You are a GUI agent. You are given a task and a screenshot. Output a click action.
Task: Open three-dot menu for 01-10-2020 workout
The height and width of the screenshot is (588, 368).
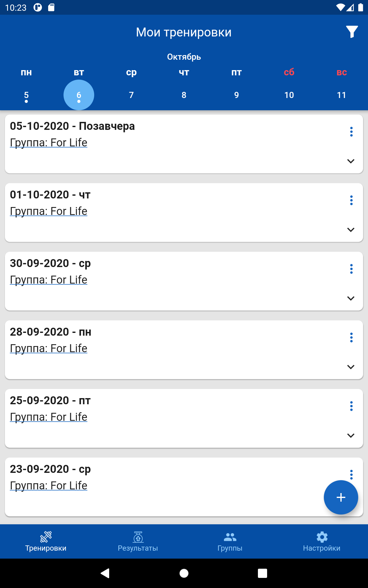[x=351, y=200]
